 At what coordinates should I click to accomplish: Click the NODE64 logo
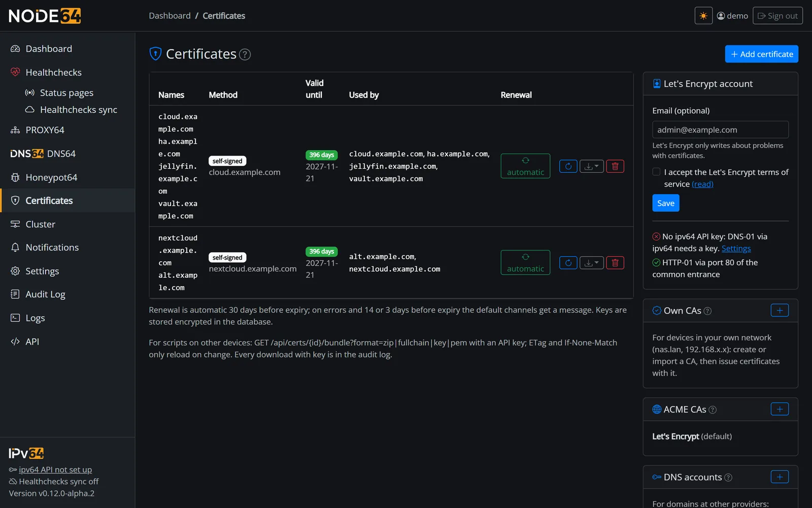pyautogui.click(x=45, y=16)
